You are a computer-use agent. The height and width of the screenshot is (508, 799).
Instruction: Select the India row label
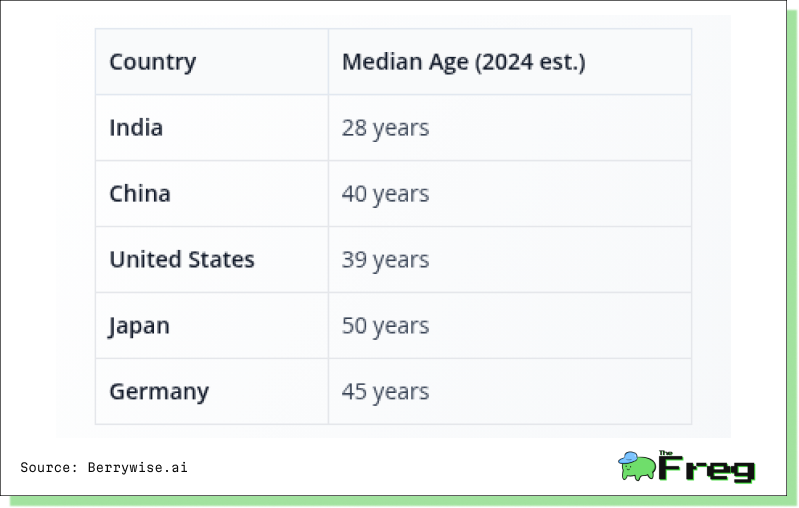136,127
